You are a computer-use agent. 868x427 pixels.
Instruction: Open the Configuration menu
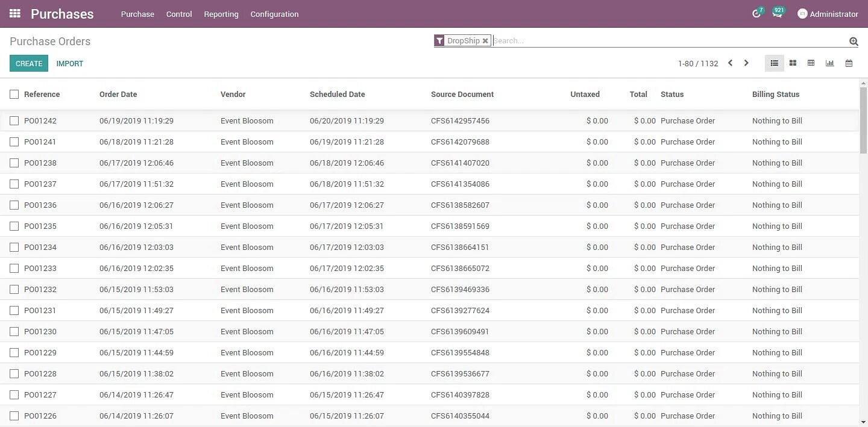274,14
